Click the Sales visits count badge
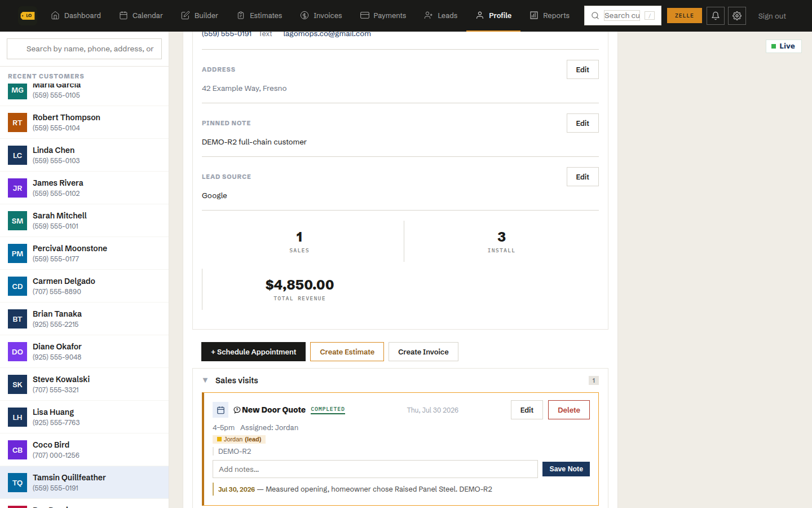 (593, 380)
